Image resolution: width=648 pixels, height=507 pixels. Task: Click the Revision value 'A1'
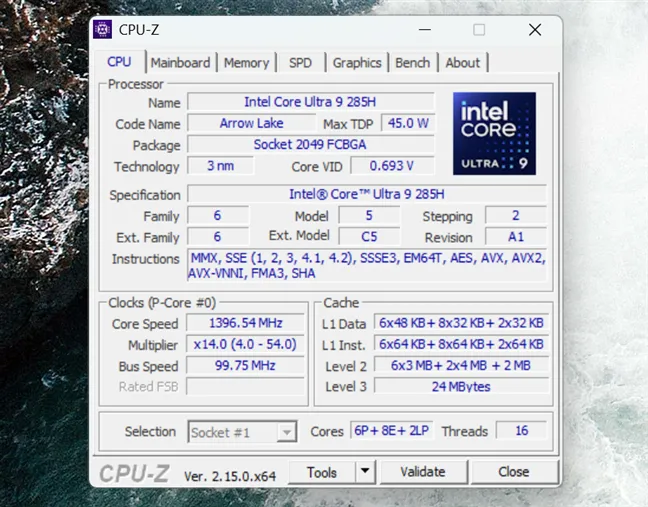(x=516, y=237)
